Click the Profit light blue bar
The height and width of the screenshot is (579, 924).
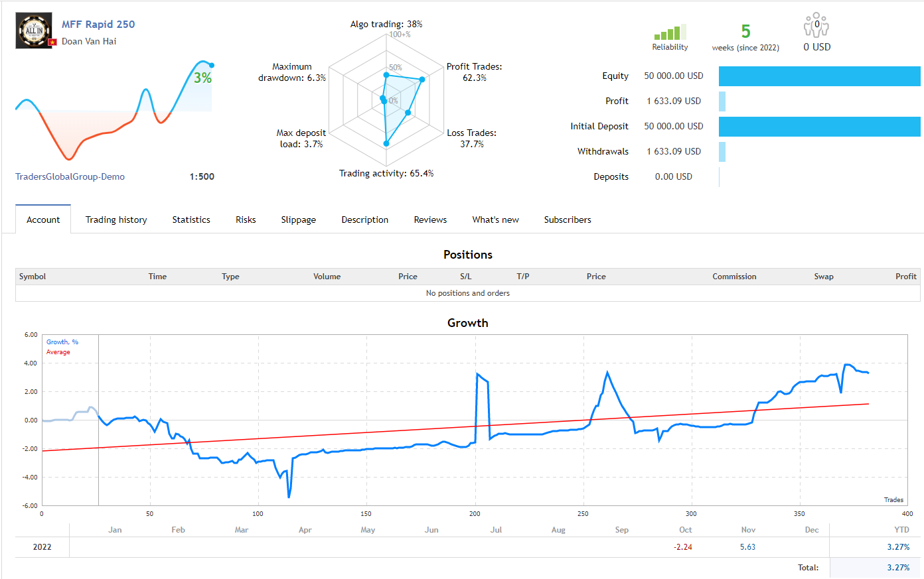(x=722, y=101)
